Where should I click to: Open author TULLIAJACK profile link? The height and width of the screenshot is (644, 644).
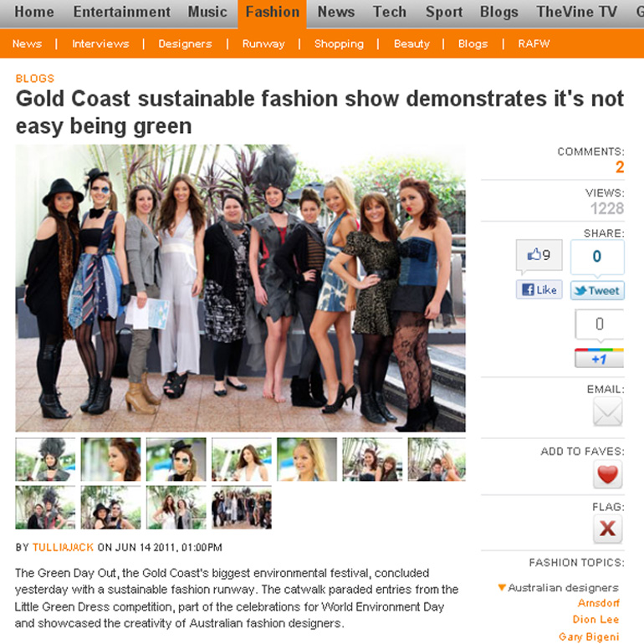pyautogui.click(x=63, y=548)
